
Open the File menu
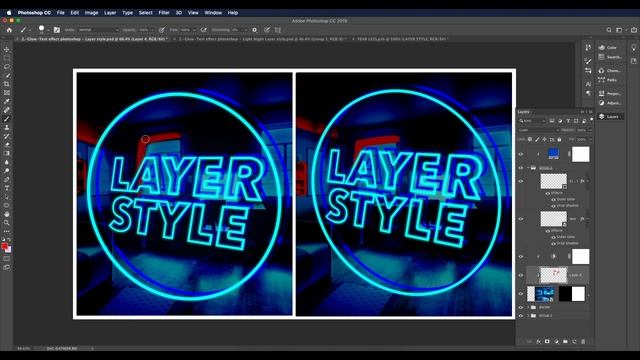[60, 13]
